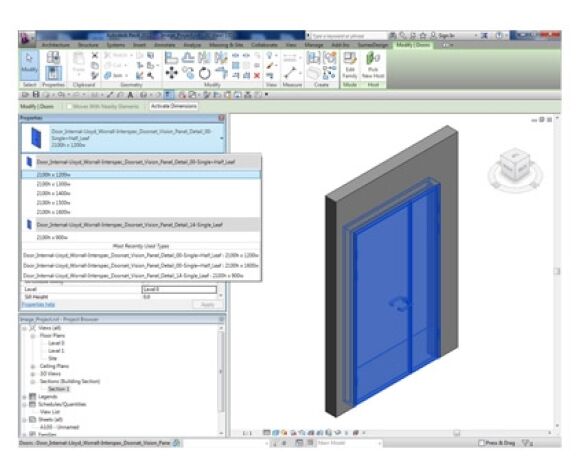Screen dimensions: 585x471
Task: Click the Pick New Host icon
Action: point(373,65)
